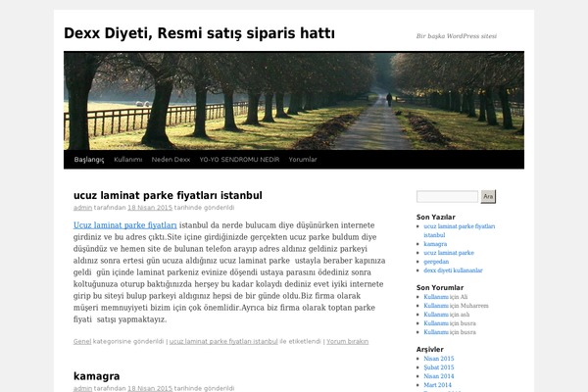The image size is (588, 392).
Task: Open YO-YO SENDROMU NEDİR menu item
Action: click(x=239, y=160)
